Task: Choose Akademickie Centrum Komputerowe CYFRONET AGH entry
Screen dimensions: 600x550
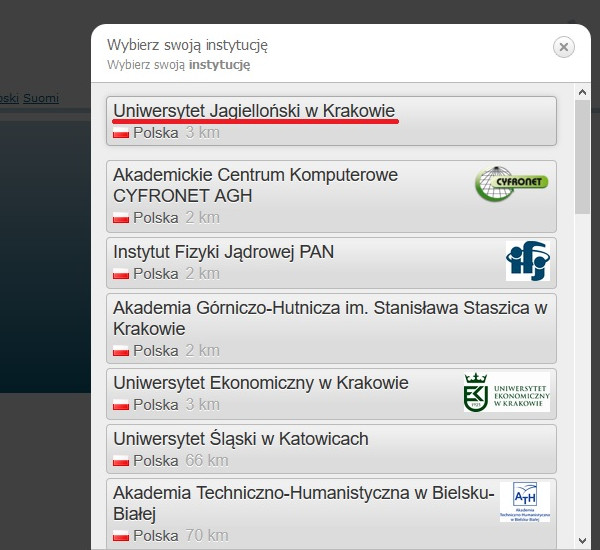Action: [x=255, y=185]
